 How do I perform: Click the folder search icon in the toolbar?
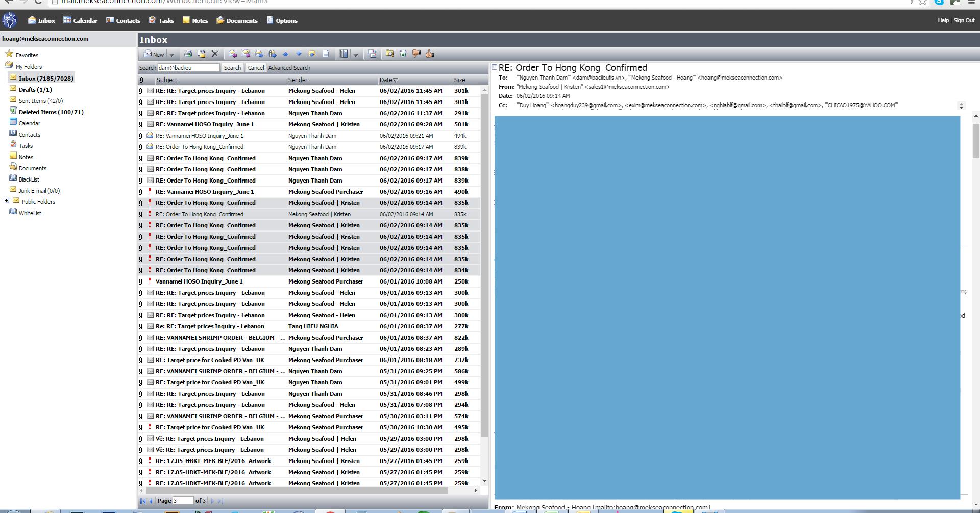pos(390,54)
